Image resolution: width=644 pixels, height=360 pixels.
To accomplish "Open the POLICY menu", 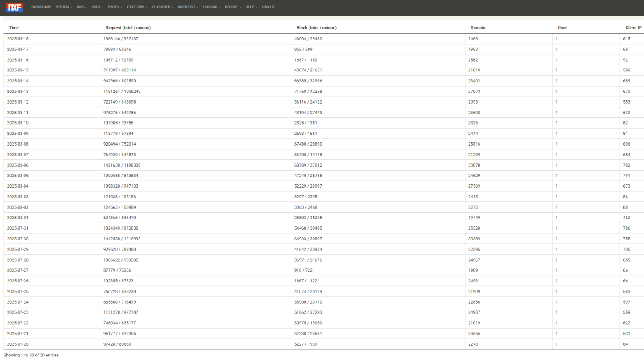I will tap(114, 7).
